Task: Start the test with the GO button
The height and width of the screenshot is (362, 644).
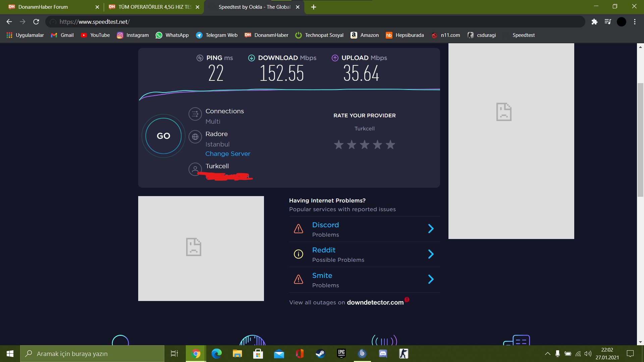Action: click(163, 136)
